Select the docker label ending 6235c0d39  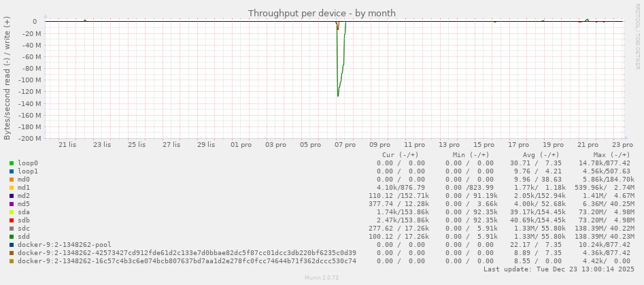[x=187, y=252]
